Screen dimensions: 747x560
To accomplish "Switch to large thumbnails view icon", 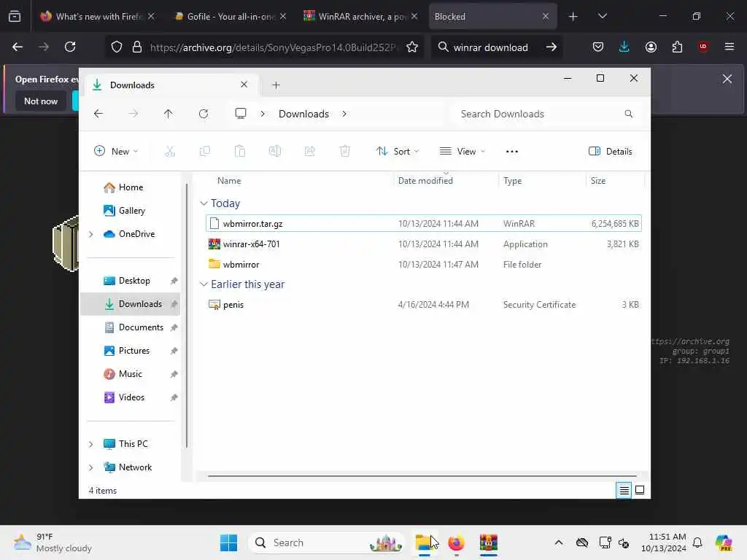I will (x=640, y=490).
